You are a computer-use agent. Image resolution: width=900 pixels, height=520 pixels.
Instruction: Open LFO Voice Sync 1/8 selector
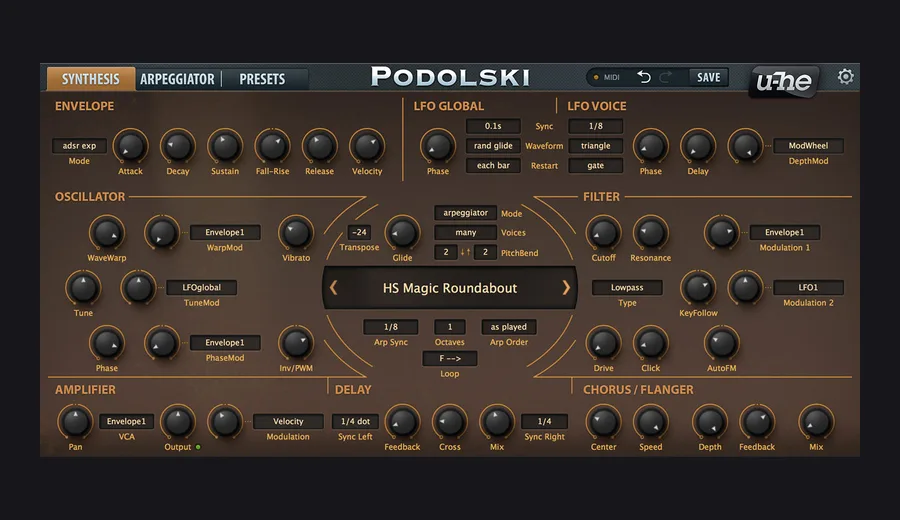596,126
